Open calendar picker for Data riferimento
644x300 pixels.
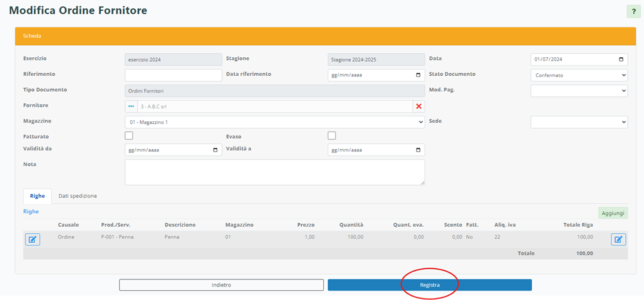(x=418, y=75)
